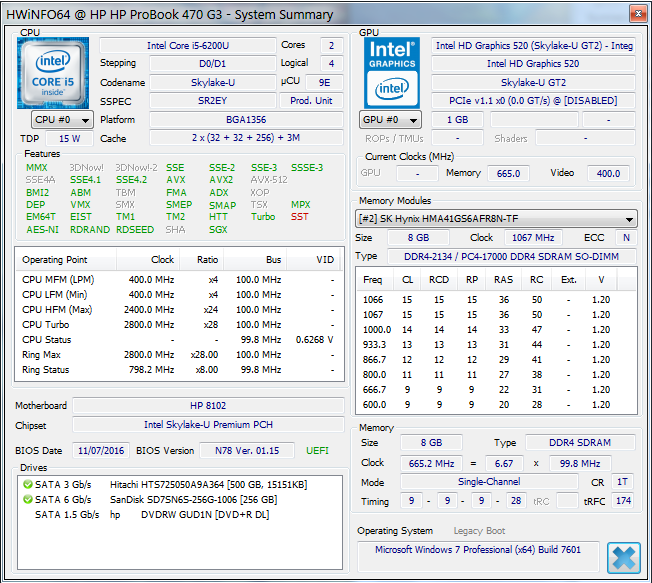Open the GPU #0 selector dropdown
652x583 pixels.
click(x=390, y=120)
